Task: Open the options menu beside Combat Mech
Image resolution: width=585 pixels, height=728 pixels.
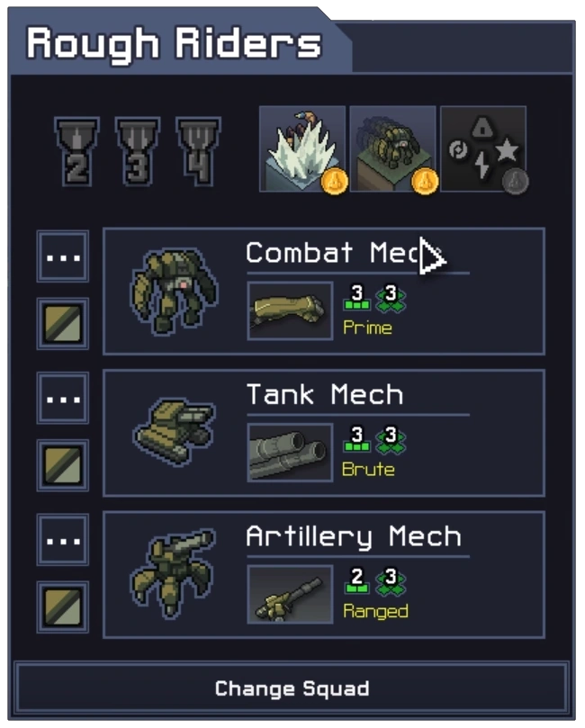Action: click(63, 256)
